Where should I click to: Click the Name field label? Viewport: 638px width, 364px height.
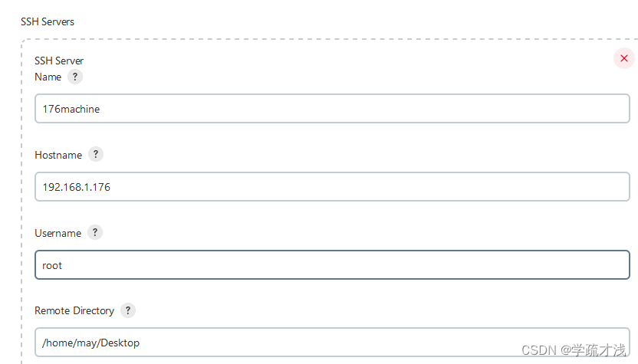48,77
